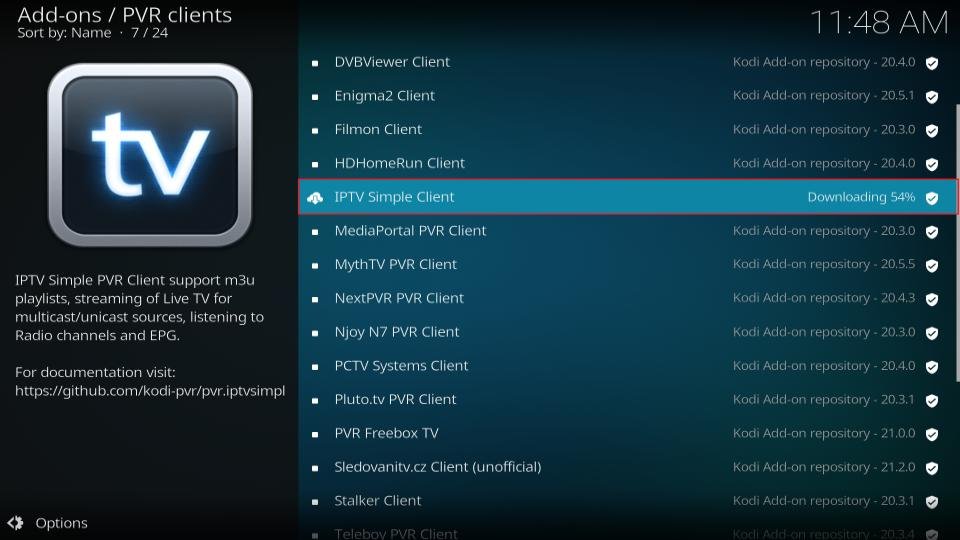
Task: Open NextPVR PVR Client entry
Action: [627, 298]
